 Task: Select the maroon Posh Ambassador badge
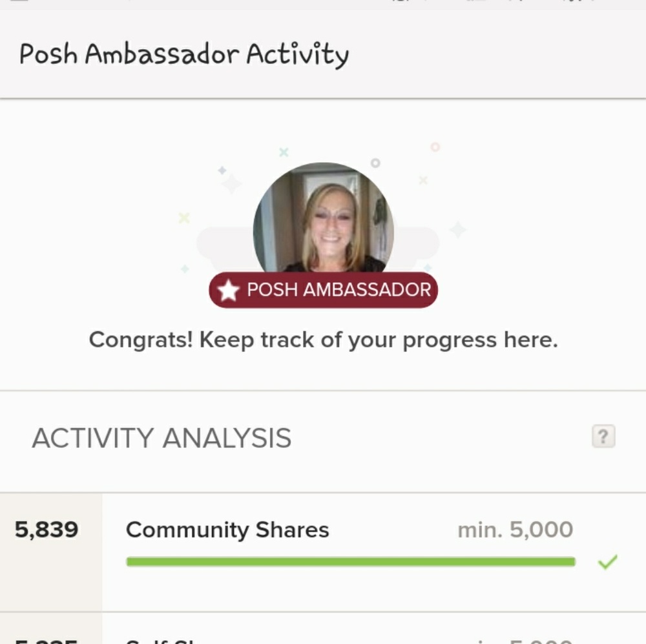[322, 290]
